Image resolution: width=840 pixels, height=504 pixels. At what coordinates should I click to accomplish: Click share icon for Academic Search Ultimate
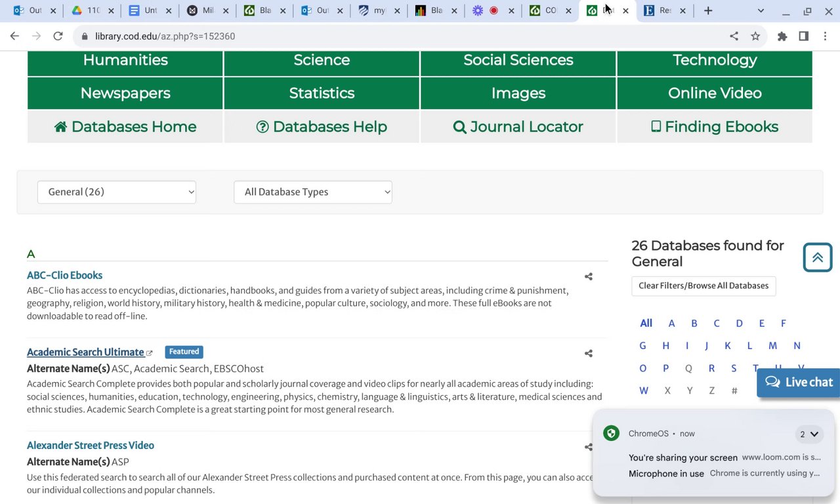[588, 354]
